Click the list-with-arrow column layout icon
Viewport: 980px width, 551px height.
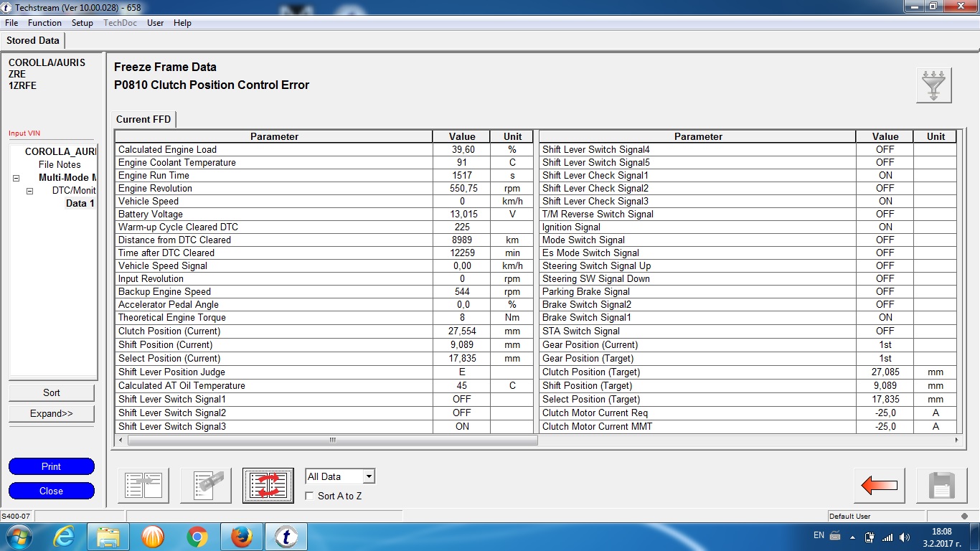[143, 486]
